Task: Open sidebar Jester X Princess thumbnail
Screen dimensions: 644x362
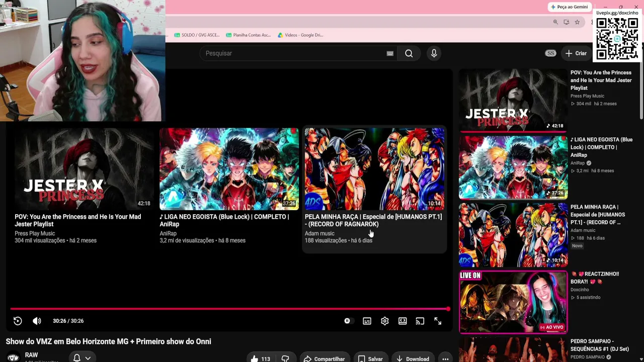Action: point(513,100)
